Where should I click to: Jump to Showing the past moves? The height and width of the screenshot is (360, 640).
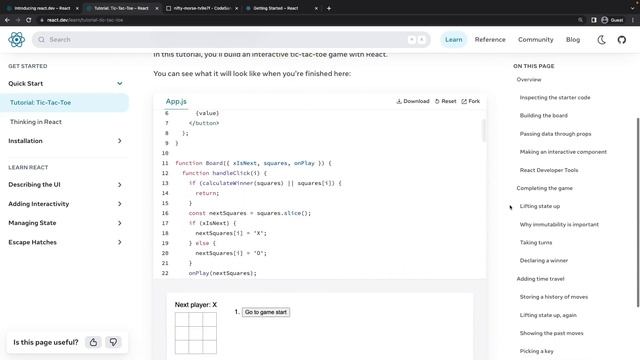(x=551, y=333)
